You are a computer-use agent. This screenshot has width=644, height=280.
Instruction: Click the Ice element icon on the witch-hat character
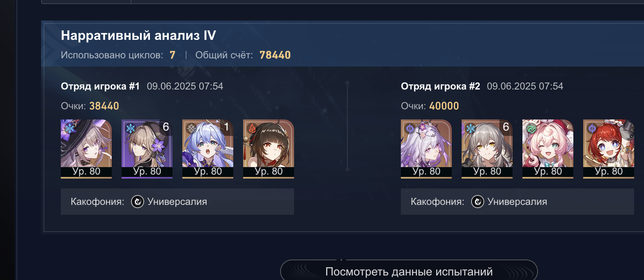(x=68, y=128)
